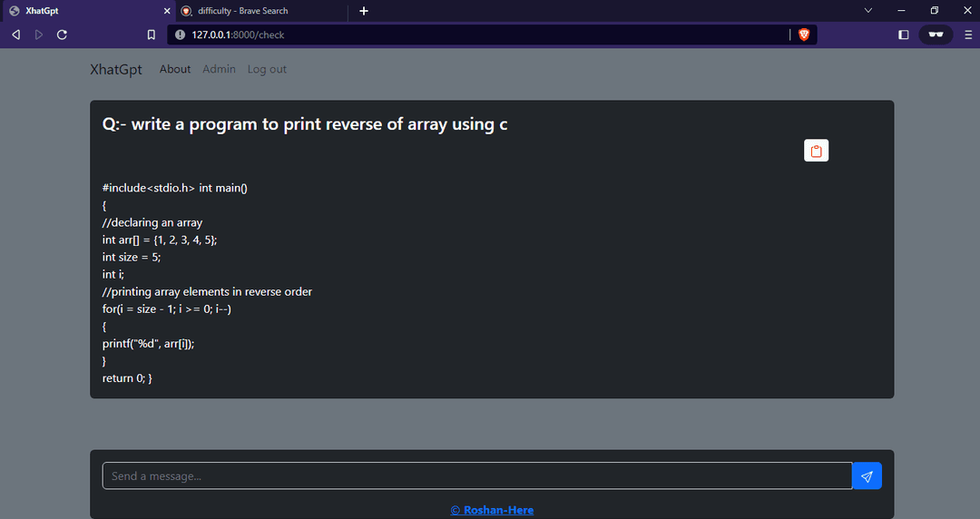View site information for the not-secure icon
This screenshot has height=519, width=980.
(180, 35)
